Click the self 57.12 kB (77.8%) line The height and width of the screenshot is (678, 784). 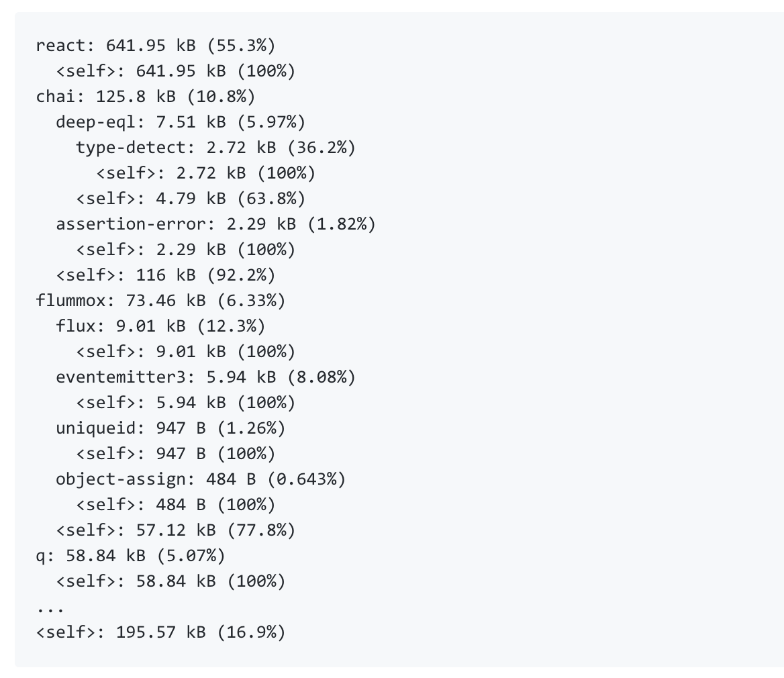pyautogui.click(x=175, y=530)
